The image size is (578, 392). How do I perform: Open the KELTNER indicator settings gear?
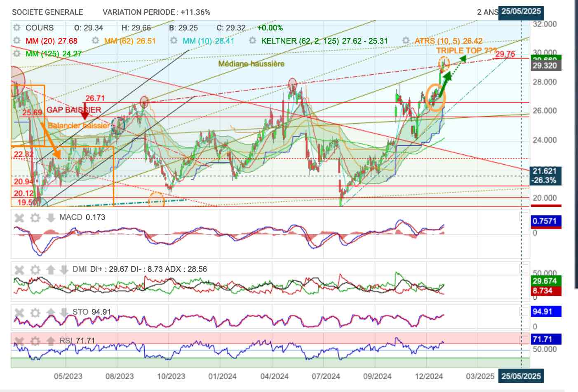pos(252,40)
